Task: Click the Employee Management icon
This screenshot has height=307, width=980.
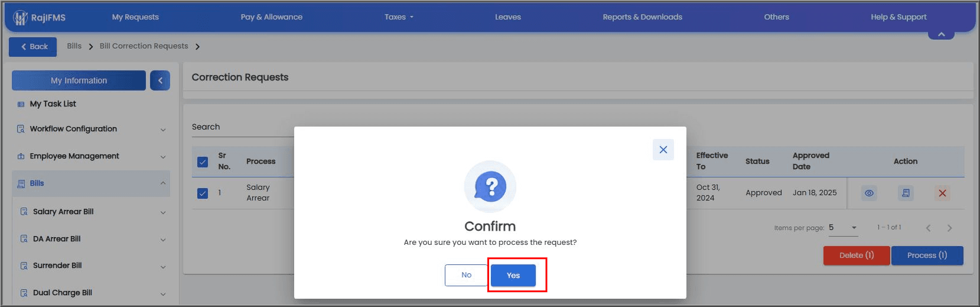Action: tap(21, 156)
